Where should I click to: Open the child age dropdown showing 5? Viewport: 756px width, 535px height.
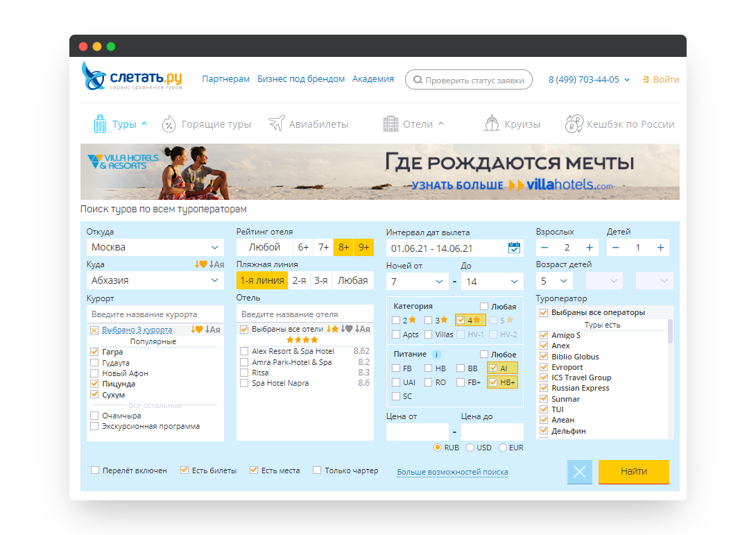point(554,280)
